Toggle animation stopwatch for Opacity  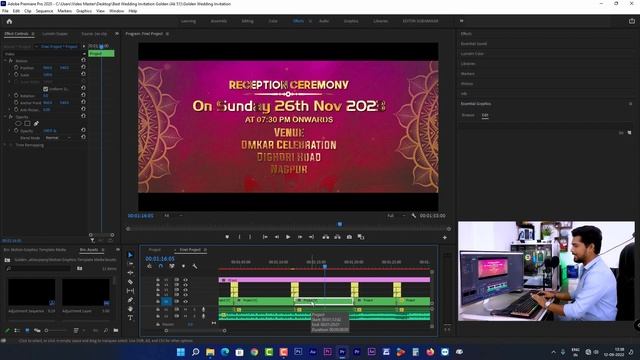16,131
